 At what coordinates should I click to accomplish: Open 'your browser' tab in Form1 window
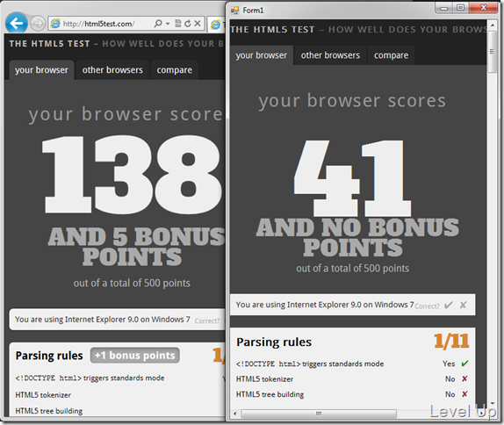coord(262,55)
